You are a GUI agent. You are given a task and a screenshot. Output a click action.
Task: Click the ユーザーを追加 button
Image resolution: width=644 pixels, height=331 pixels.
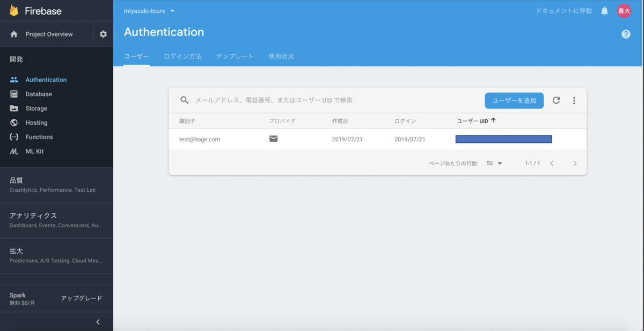pyautogui.click(x=514, y=100)
